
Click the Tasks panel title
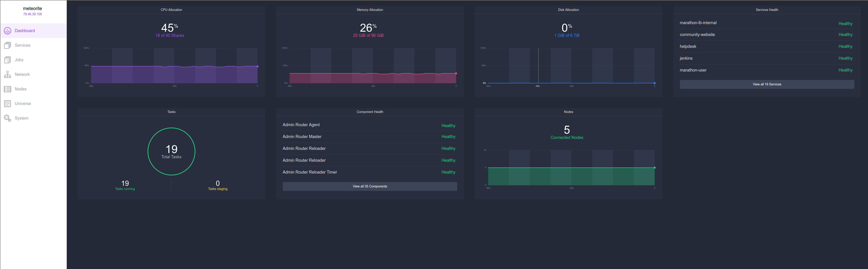click(171, 112)
